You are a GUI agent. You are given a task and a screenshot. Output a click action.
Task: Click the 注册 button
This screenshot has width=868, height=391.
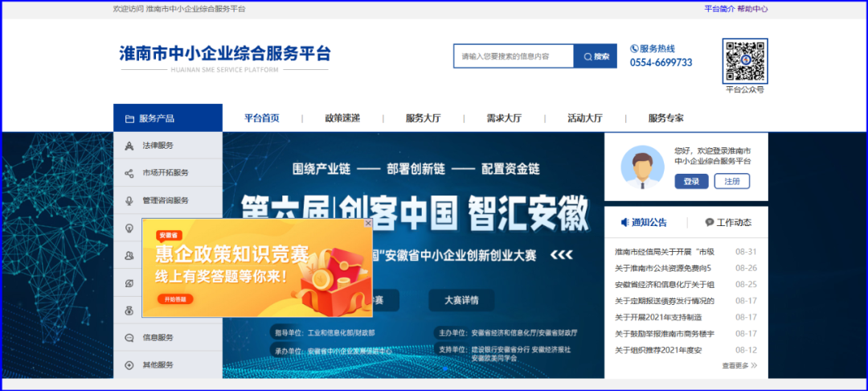[732, 181]
